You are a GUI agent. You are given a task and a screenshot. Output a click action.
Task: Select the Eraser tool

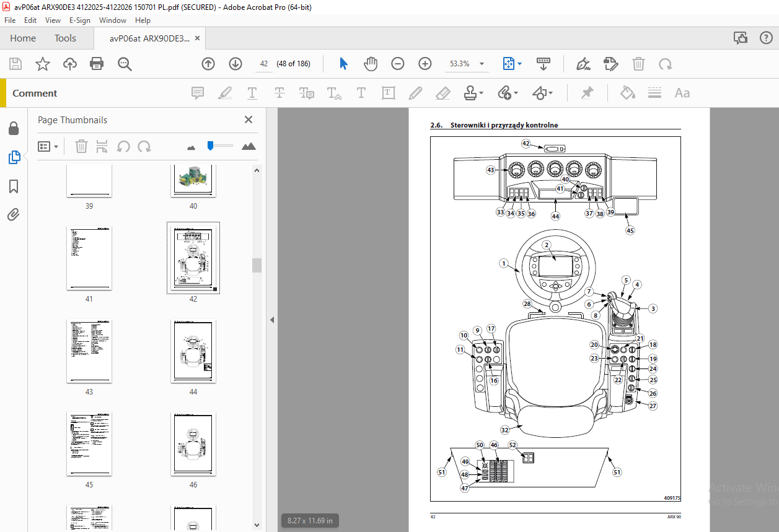(442, 94)
